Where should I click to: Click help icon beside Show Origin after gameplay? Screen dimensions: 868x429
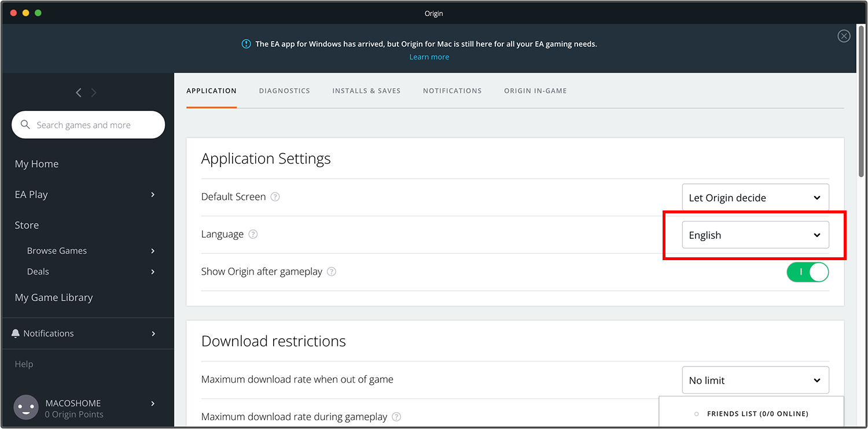tap(332, 271)
